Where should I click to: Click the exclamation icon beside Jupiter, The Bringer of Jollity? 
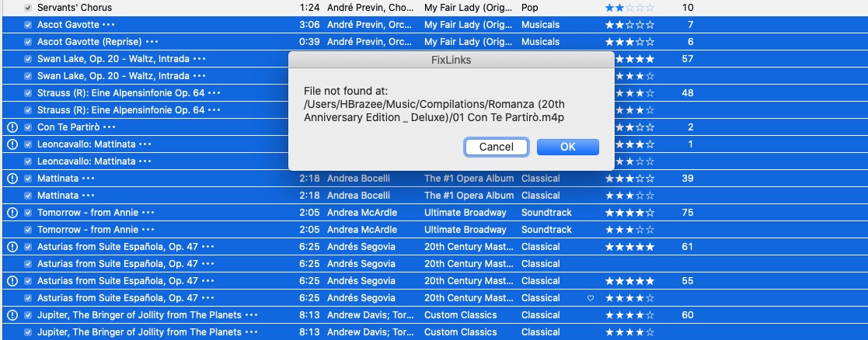pyautogui.click(x=12, y=315)
